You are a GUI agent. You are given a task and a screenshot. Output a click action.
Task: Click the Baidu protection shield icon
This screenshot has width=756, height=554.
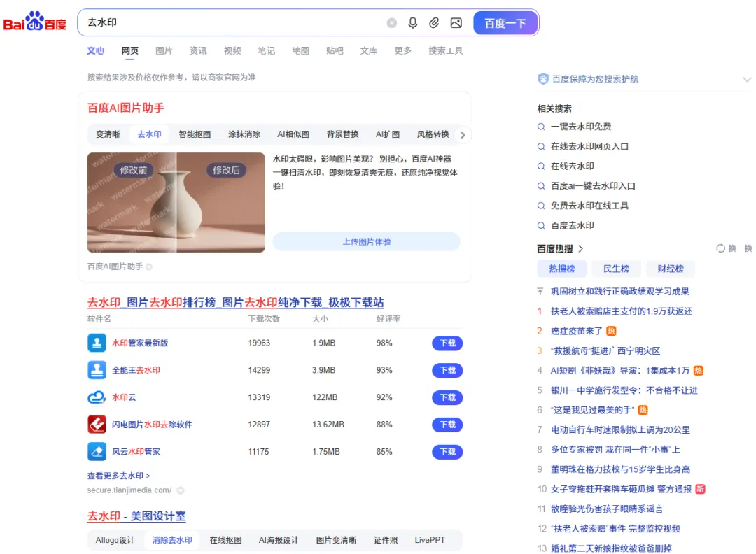tap(543, 79)
